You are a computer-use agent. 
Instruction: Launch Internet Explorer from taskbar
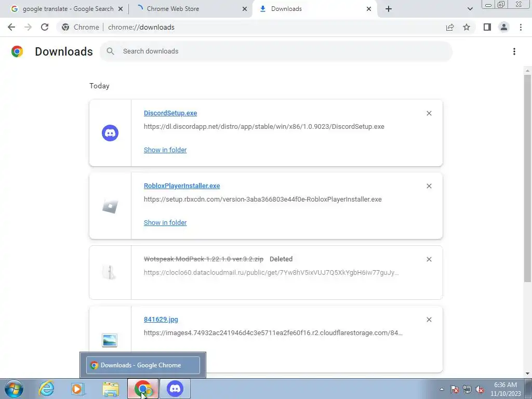46,389
